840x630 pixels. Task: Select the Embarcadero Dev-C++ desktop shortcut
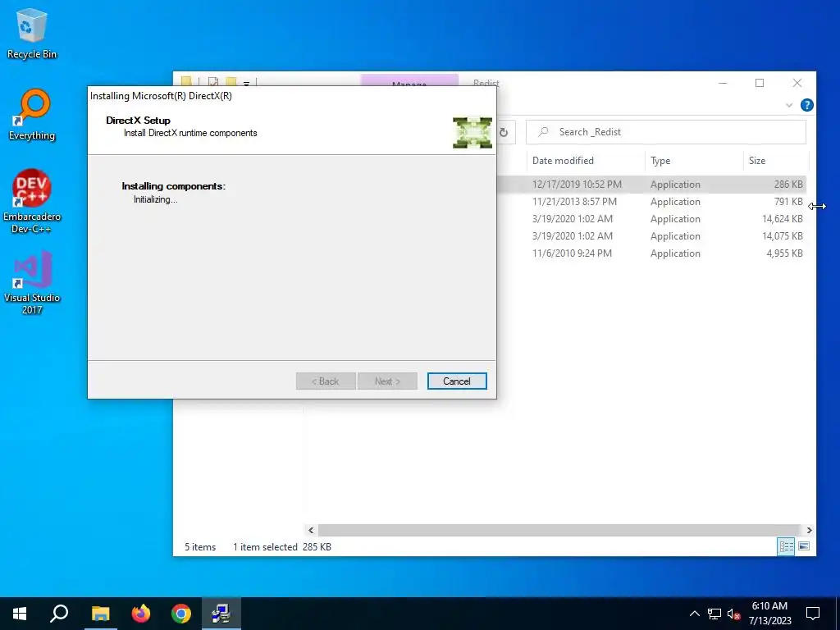click(x=32, y=202)
